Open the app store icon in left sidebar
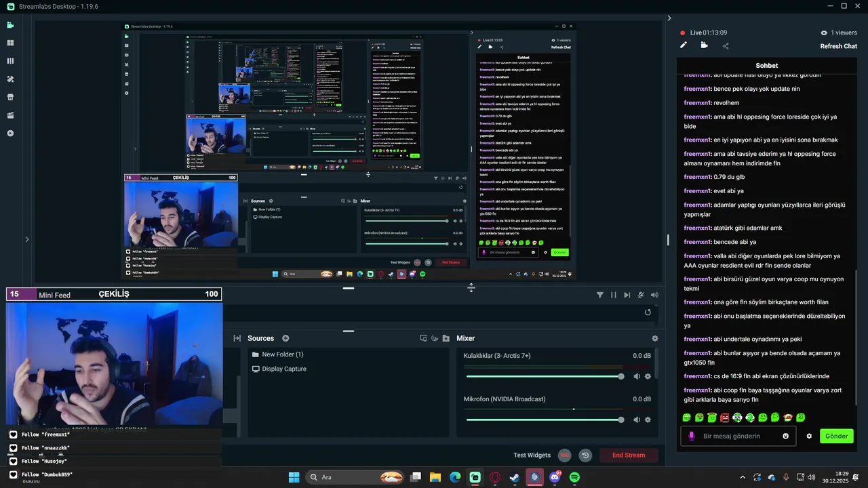The width and height of the screenshot is (868, 488). pos(10,97)
